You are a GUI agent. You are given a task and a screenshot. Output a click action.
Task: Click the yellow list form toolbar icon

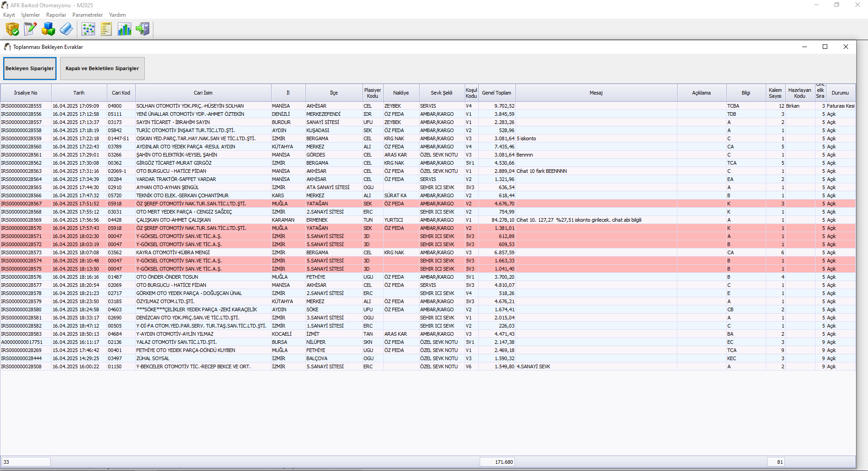click(x=106, y=29)
